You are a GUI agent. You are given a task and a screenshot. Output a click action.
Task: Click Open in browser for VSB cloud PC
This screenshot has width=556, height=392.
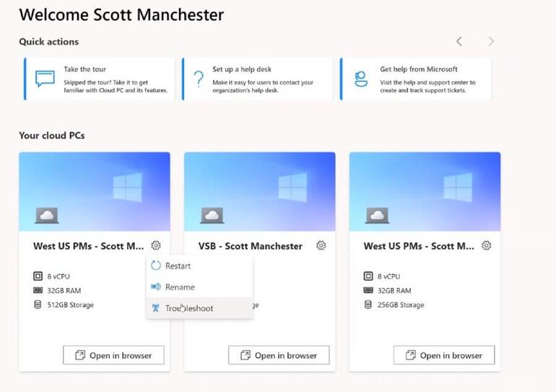point(279,355)
